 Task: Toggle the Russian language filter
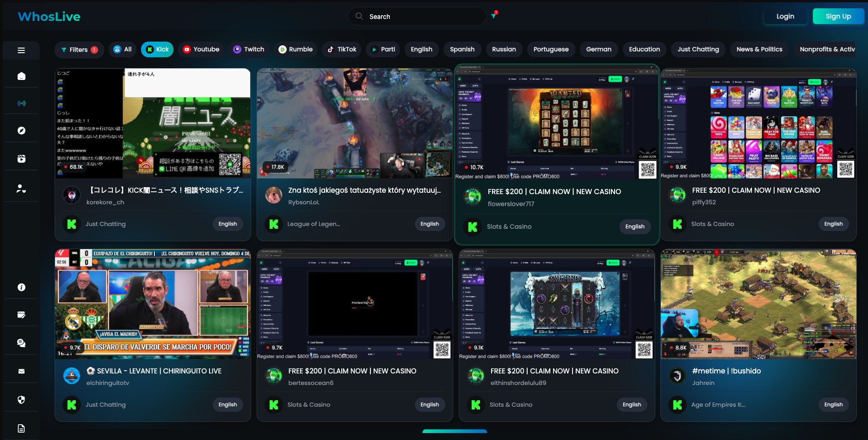pos(504,49)
